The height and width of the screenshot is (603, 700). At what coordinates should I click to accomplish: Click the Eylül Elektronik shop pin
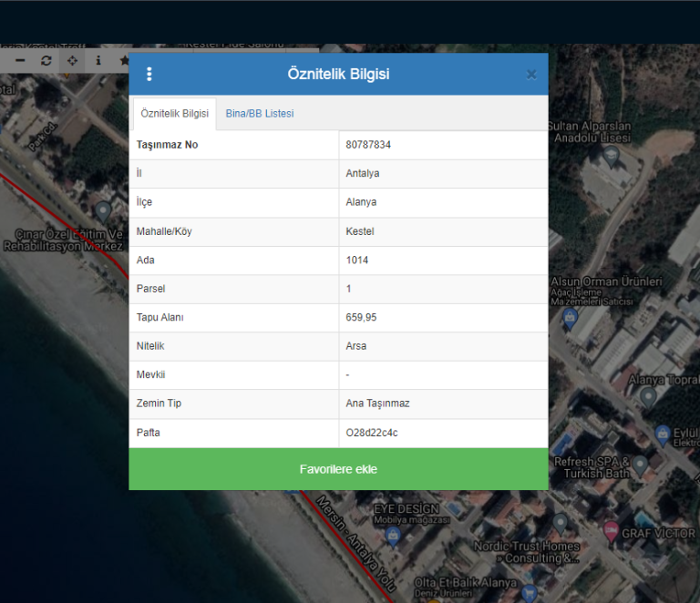[x=663, y=434]
